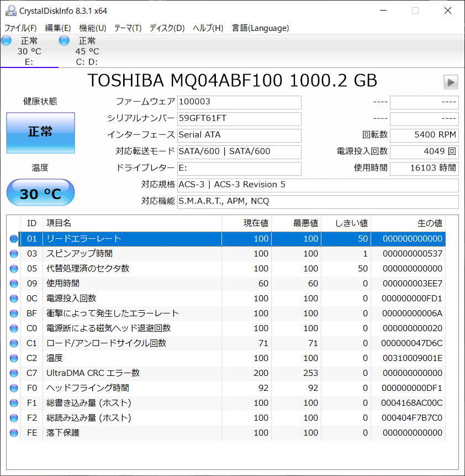Click the status orb for ロード/アンロードサイクル回数 row
465x476 pixels.
(x=14, y=343)
